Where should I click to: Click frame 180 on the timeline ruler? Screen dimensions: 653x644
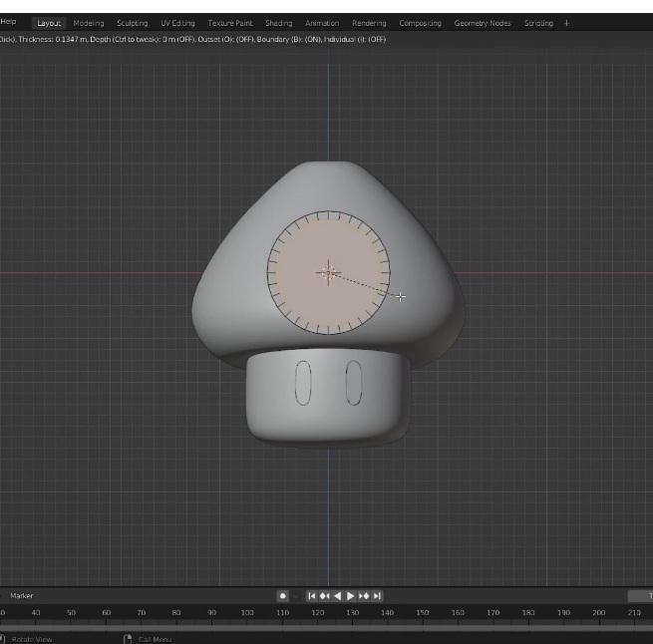coord(528,612)
